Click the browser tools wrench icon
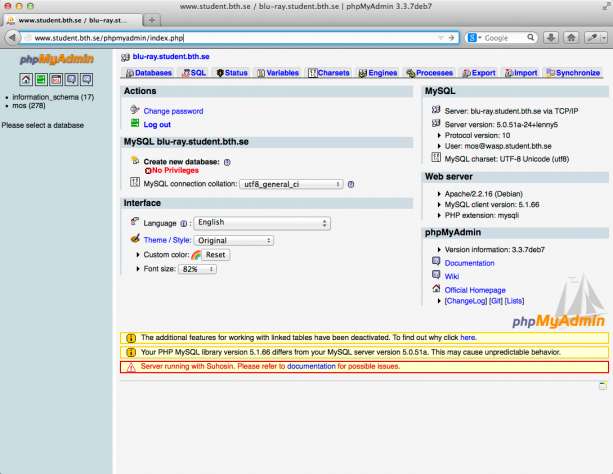613x474 pixels. 593,38
